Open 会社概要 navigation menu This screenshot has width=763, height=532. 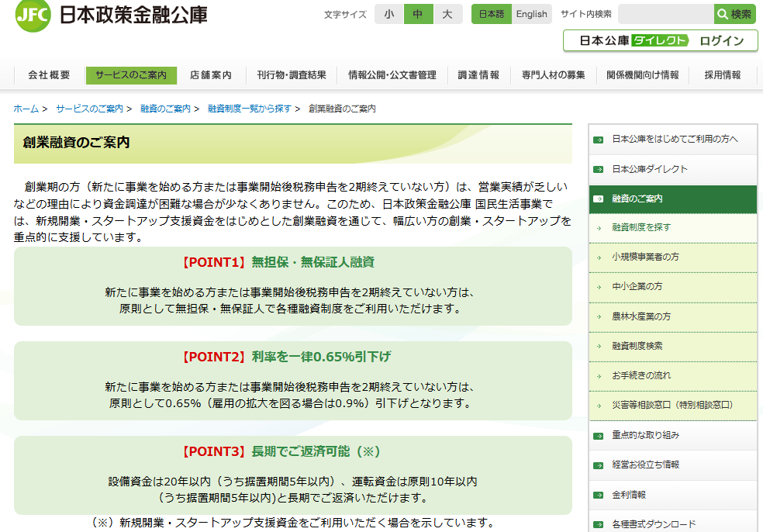click(x=50, y=75)
